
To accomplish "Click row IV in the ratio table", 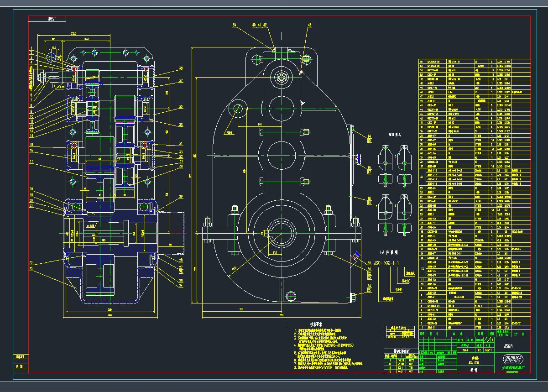I will click(x=391, y=370).
